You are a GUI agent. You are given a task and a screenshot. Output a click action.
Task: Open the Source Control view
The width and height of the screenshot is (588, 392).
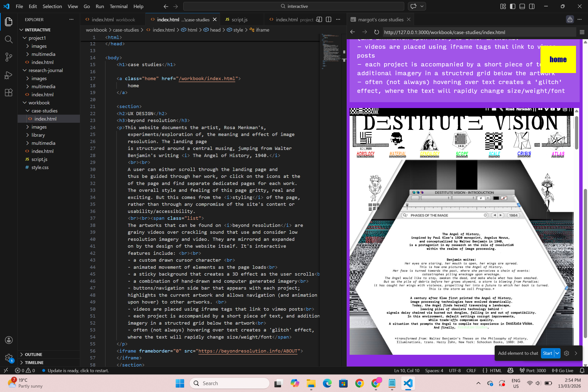(9, 57)
